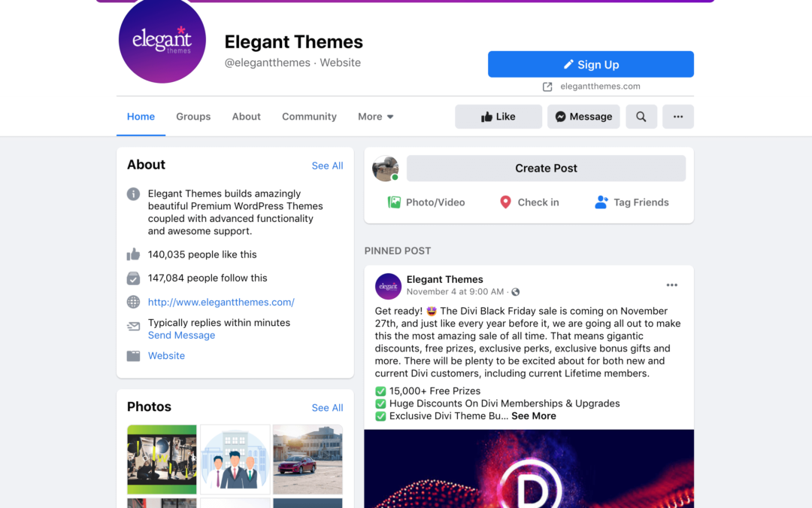Click the Elegant Themes page title
Viewport: 812px width, 508px height.
pyautogui.click(x=294, y=42)
